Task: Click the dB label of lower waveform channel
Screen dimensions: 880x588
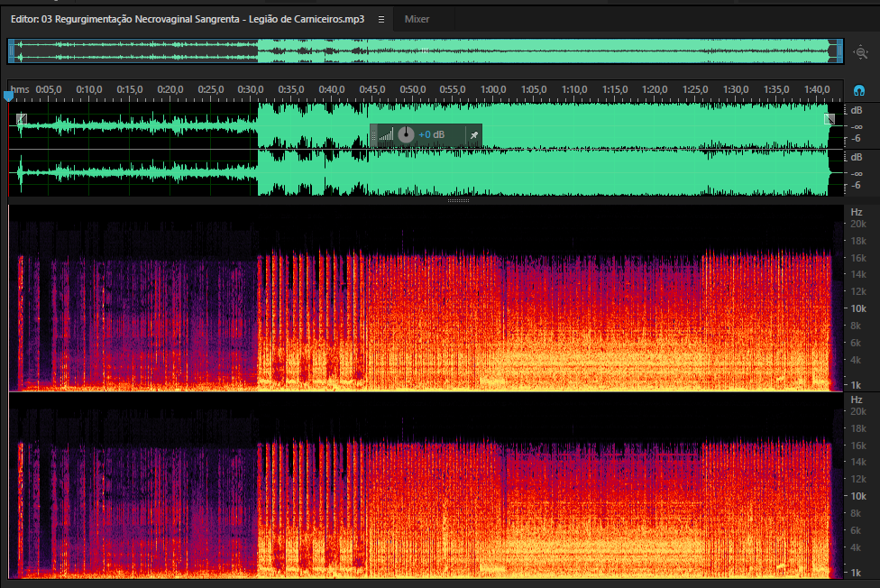Action: point(857,157)
